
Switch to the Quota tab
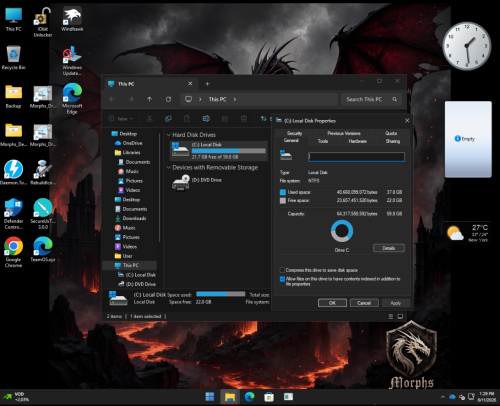(391, 133)
